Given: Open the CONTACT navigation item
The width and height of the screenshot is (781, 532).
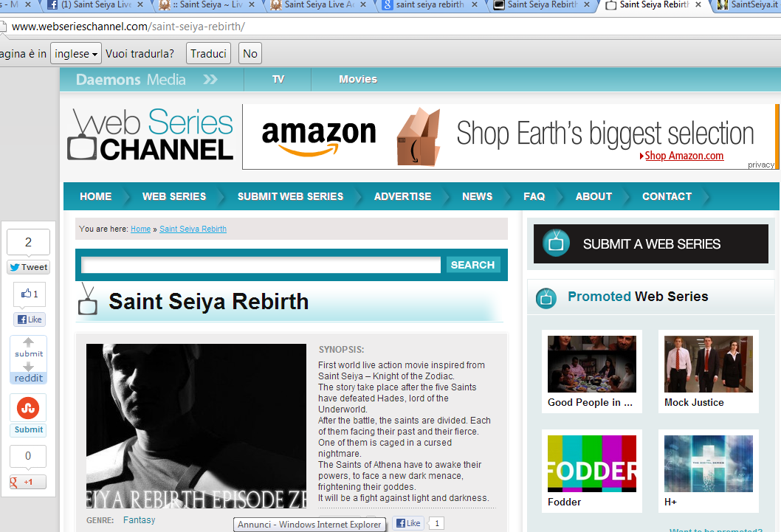Looking at the screenshot, I should [667, 196].
